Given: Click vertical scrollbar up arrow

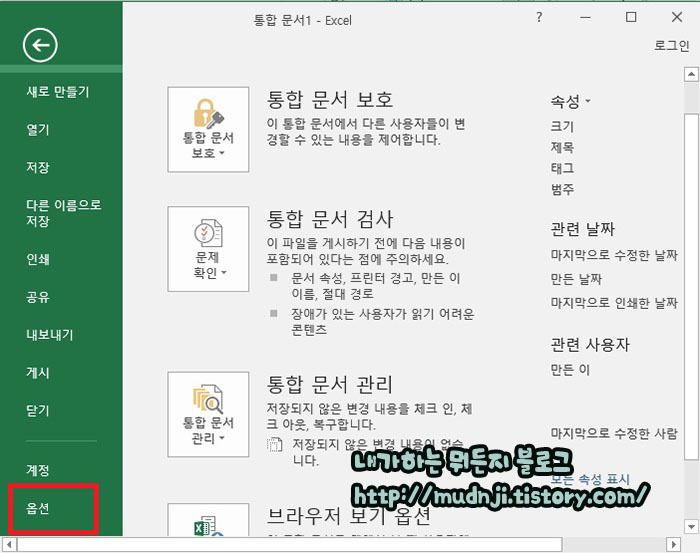Looking at the screenshot, I should pos(692,74).
